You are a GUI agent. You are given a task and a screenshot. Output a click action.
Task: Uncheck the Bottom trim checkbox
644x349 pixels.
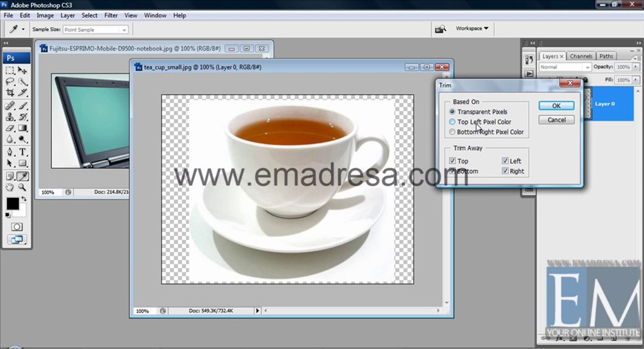(x=453, y=171)
